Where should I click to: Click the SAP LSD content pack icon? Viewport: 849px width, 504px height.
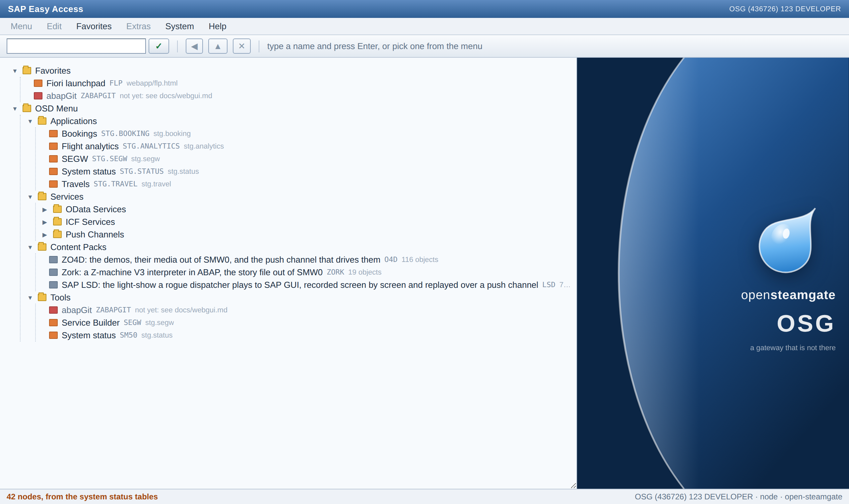tap(53, 284)
